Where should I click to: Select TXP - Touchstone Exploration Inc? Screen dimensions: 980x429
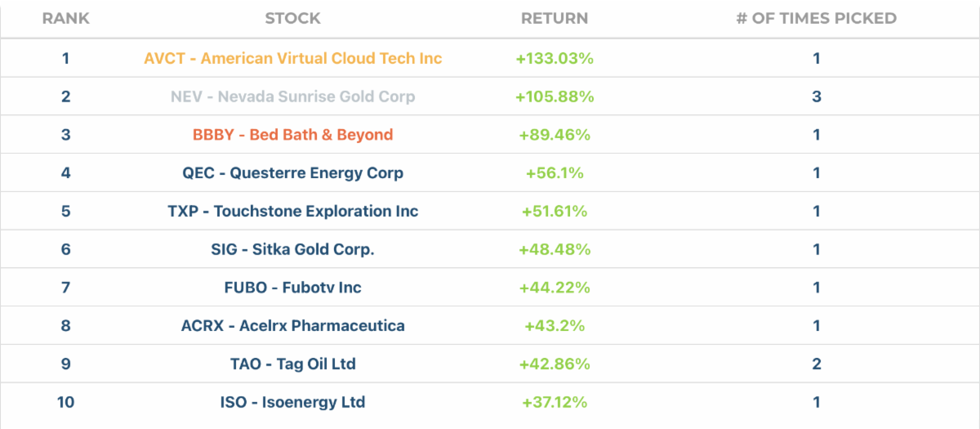coord(293,211)
